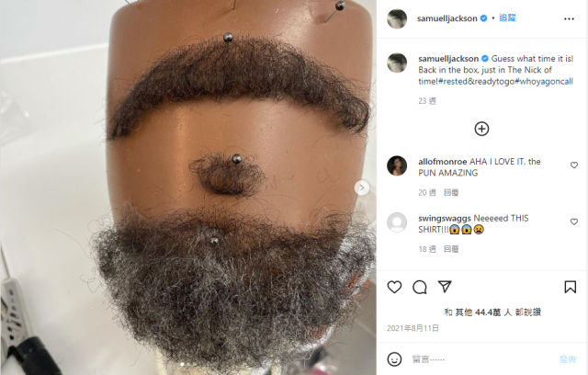Screen dimensions: 588x375
Task: Save post with bookmark icon
Action: [570, 288]
